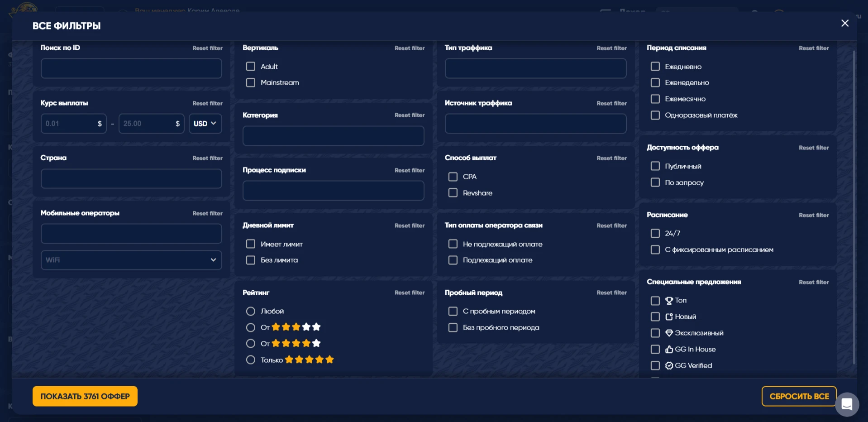Click the Поиск по ID input field
This screenshot has width=868, height=422.
click(x=131, y=68)
